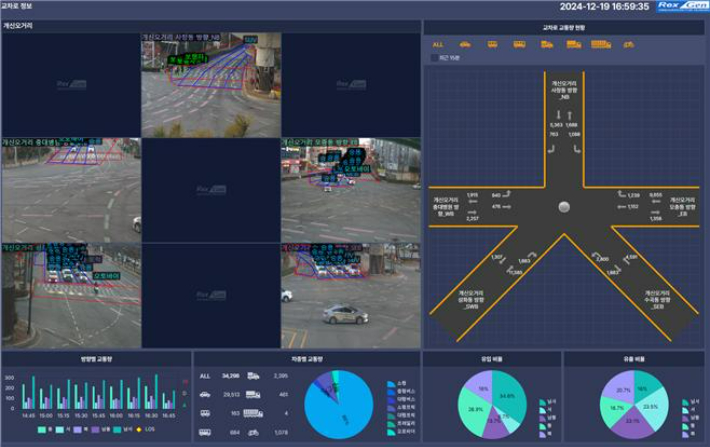Select the second vehicle type filter icon
The image size is (710, 447).
(492, 44)
